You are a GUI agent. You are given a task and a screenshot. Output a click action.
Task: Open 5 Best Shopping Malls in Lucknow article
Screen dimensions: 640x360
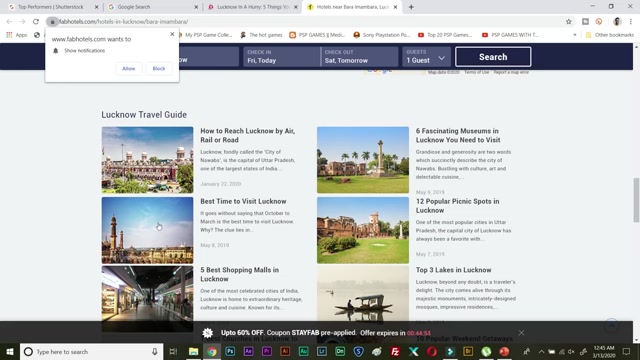[240, 274]
